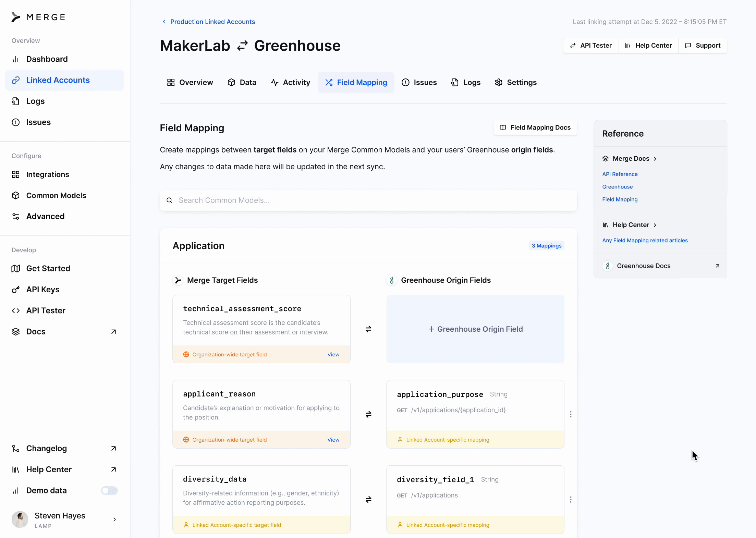The image size is (756, 538).
Task: Open Field Mapping Docs button
Action: coord(535,127)
